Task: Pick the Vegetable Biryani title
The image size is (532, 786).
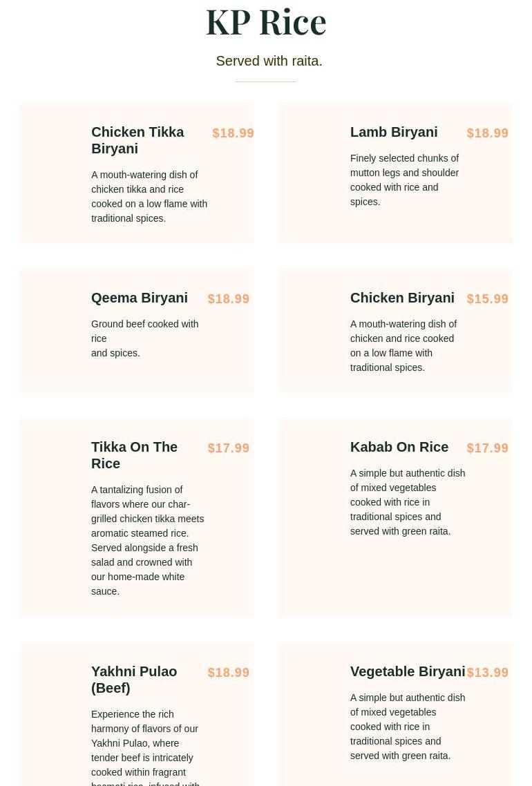Action: [408, 671]
